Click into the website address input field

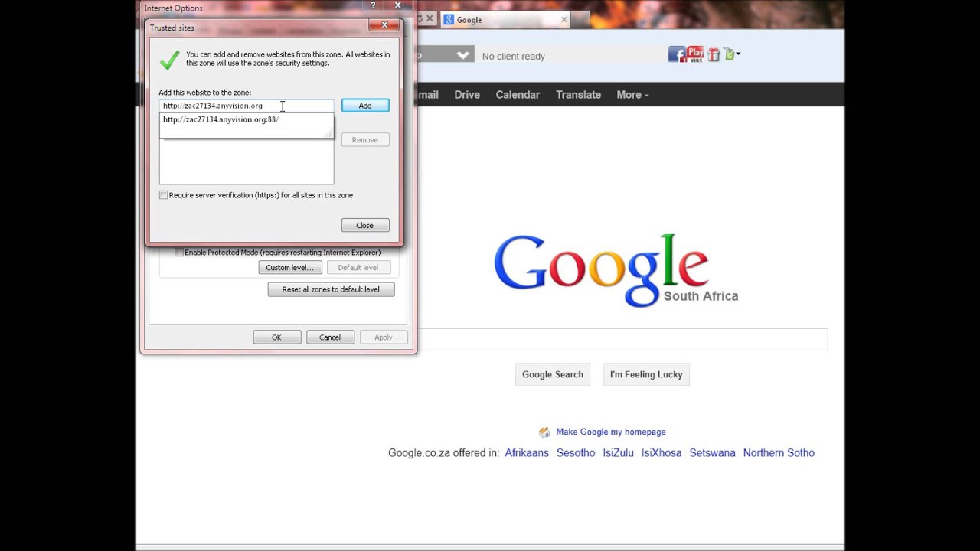[247, 106]
